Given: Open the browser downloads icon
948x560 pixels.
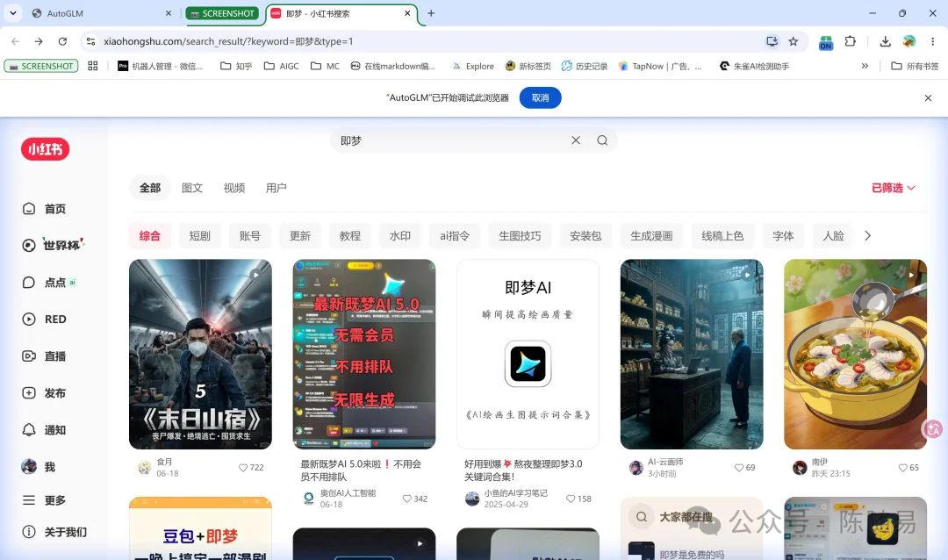Looking at the screenshot, I should 885,41.
